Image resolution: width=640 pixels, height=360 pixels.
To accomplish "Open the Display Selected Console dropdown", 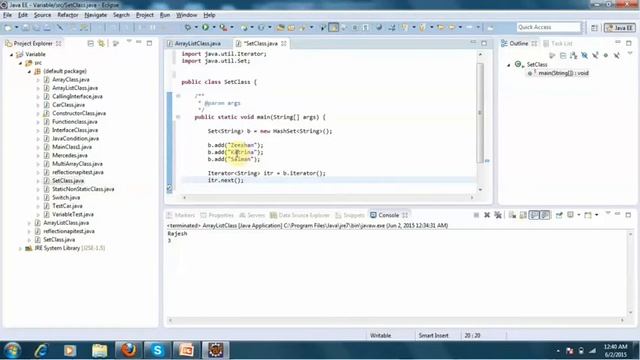I will coord(579,215).
